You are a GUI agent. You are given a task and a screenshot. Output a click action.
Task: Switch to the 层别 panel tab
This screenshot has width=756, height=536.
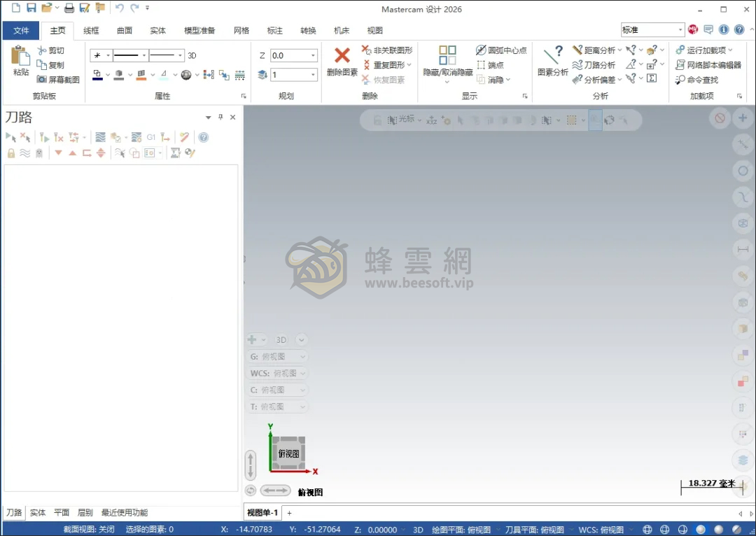point(85,512)
